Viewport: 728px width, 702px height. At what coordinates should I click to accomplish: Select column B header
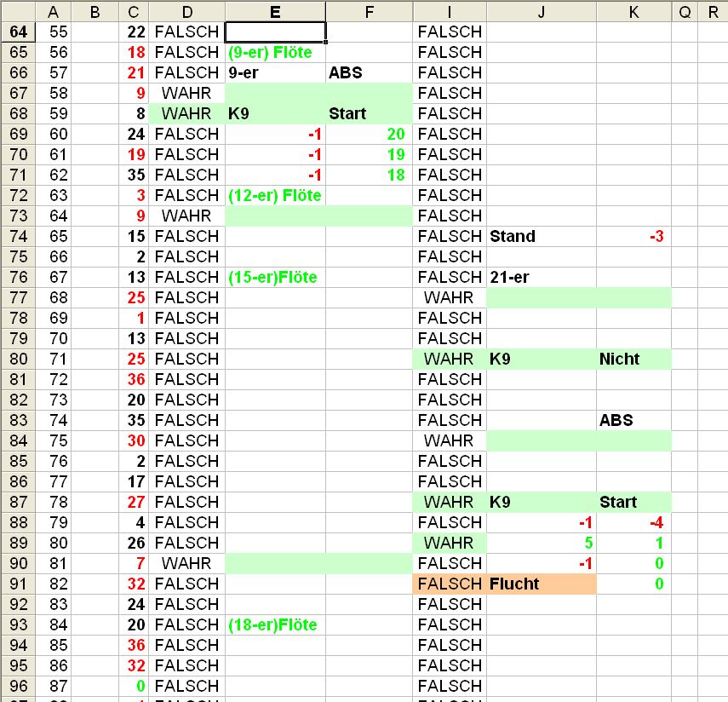point(95,12)
